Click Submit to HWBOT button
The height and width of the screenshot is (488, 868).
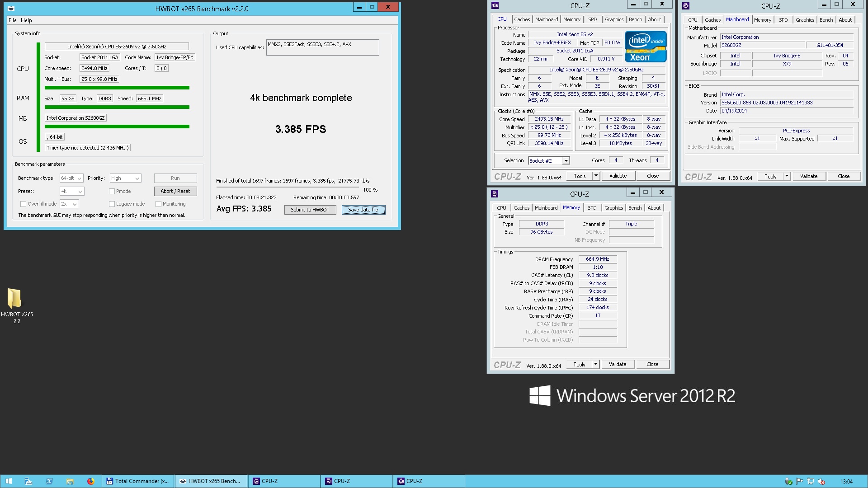310,210
